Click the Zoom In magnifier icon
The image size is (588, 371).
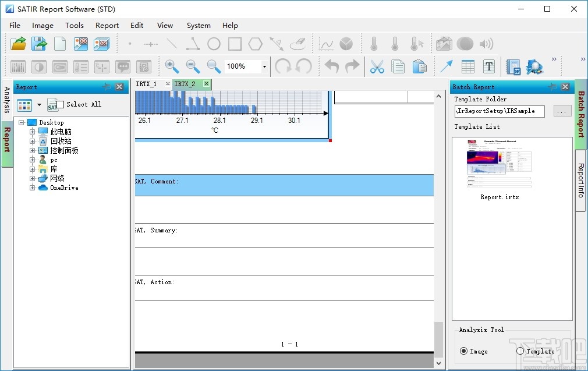click(171, 66)
